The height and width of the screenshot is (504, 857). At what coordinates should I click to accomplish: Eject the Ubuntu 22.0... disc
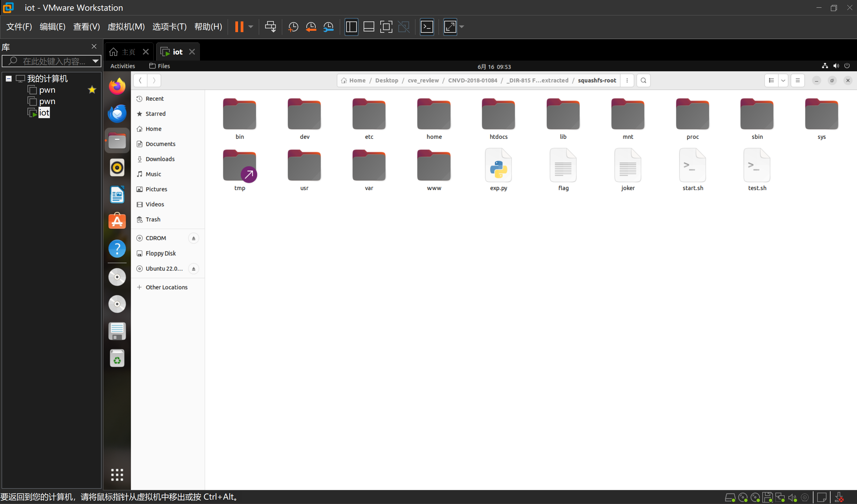193,269
